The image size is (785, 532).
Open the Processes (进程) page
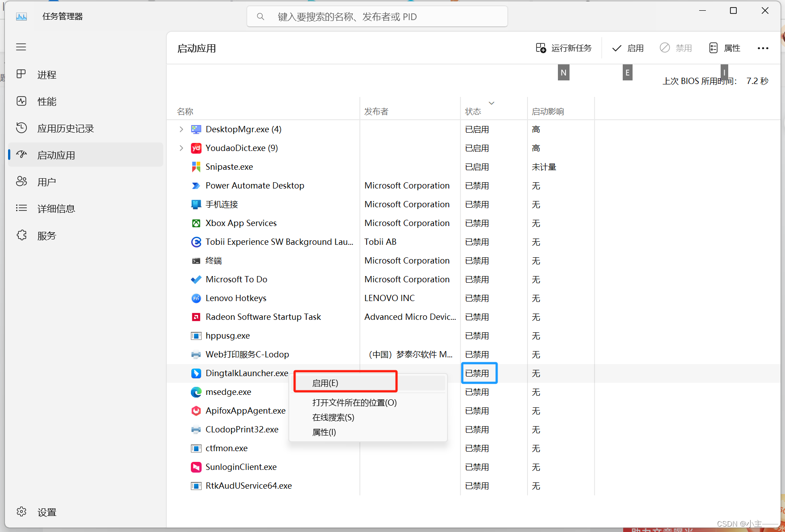(x=85, y=75)
